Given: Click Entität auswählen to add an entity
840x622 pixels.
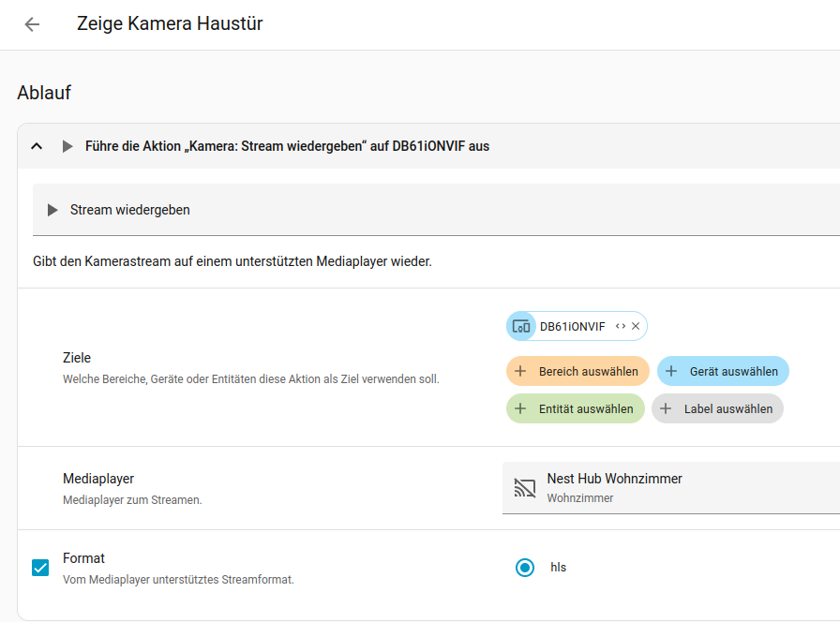Looking at the screenshot, I should click(x=576, y=408).
